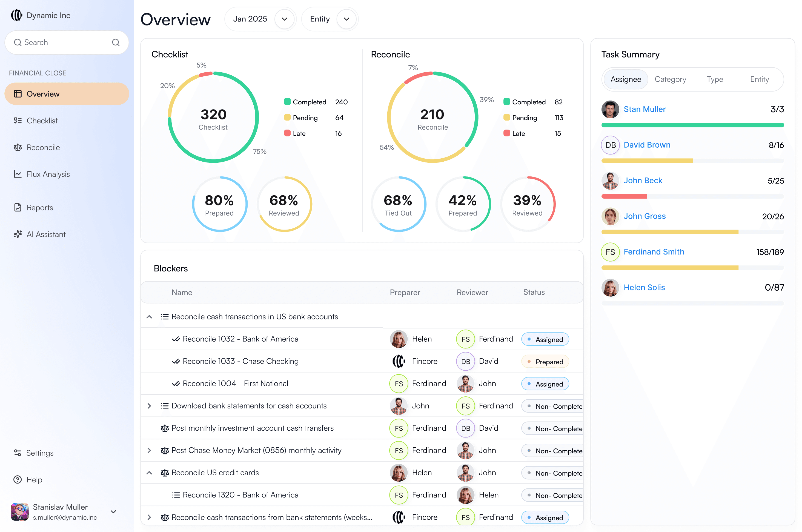Click Helen Solis's avatar in Task Summary
Viewport: 802px width, 532px height.
point(610,287)
